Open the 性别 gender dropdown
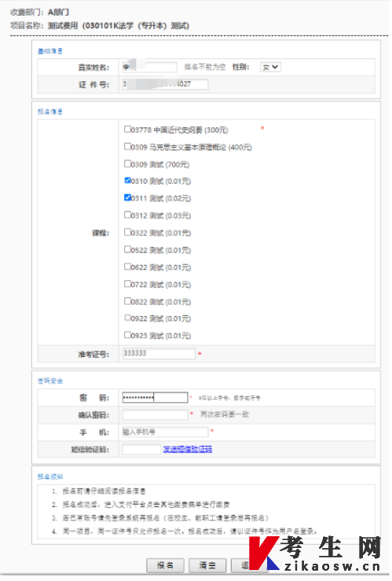The image size is (392, 581). (270, 67)
